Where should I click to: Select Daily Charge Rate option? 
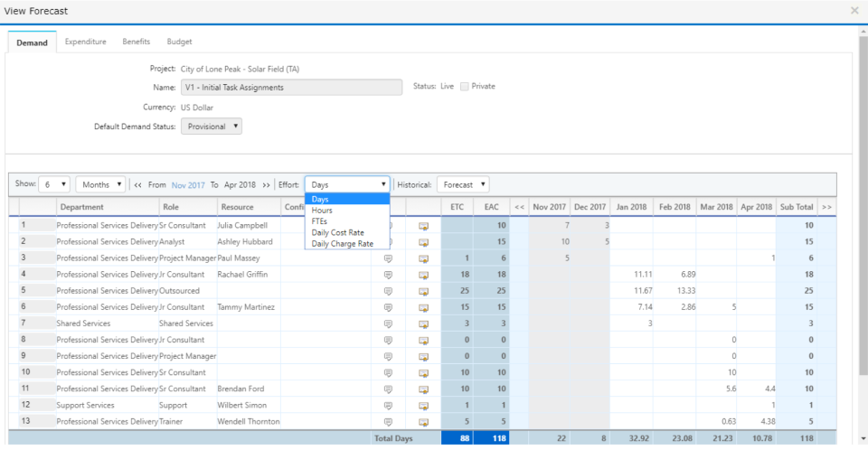click(347, 244)
